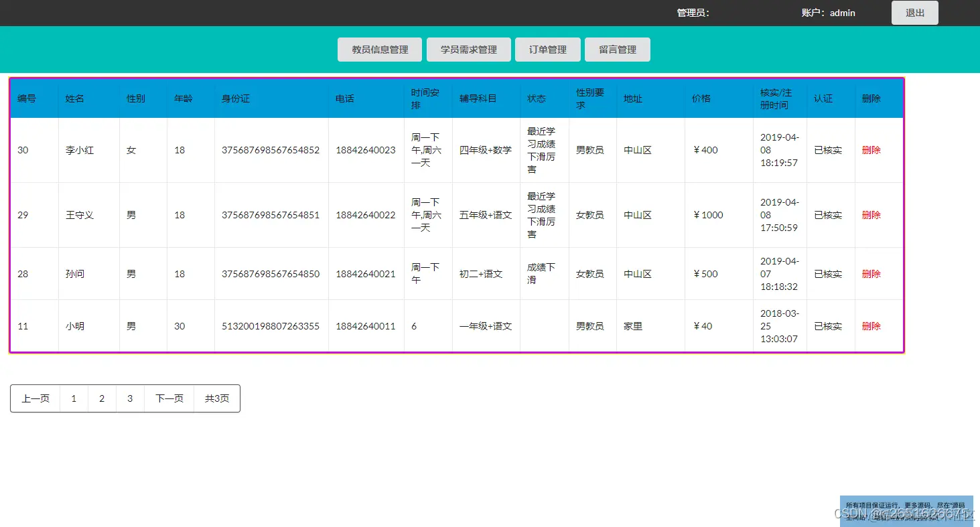Viewport: 980px width, 527px height.
Task: Click timestamp 2019-04-08 18:19:57
Action: pyautogui.click(x=780, y=150)
